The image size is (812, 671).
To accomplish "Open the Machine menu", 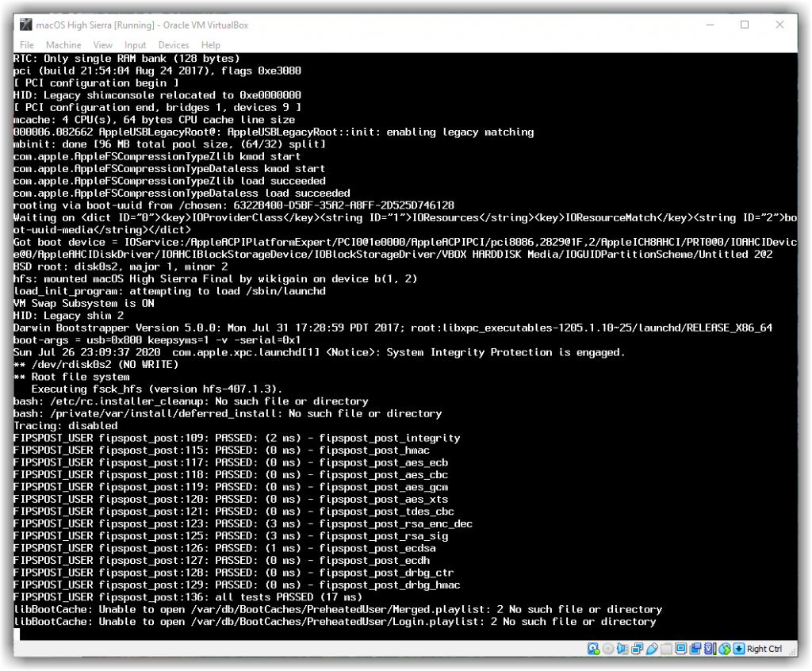I will click(63, 45).
